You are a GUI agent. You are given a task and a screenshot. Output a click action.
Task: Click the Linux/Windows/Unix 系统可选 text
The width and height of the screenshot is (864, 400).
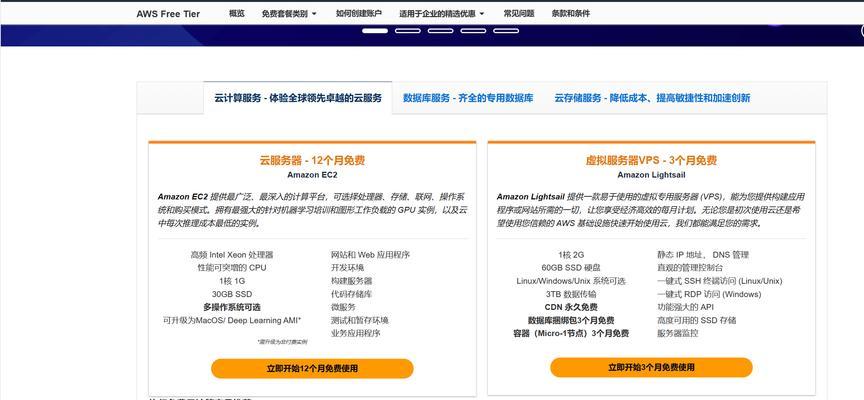[x=571, y=281]
